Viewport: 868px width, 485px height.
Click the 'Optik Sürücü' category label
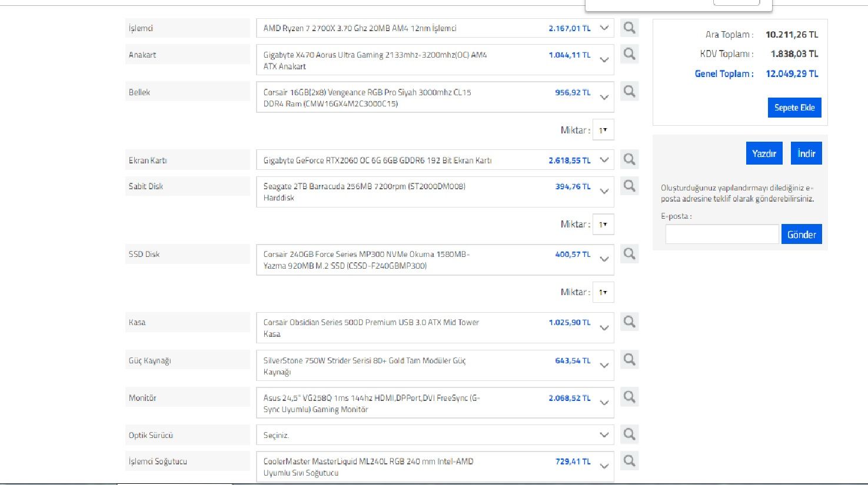click(151, 436)
